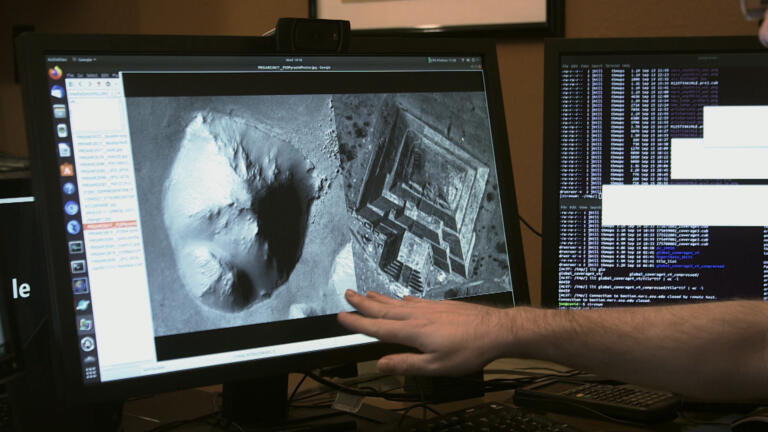Open the Files manager dock icon
Image resolution: width=768 pixels, height=432 pixels.
[x=60, y=111]
